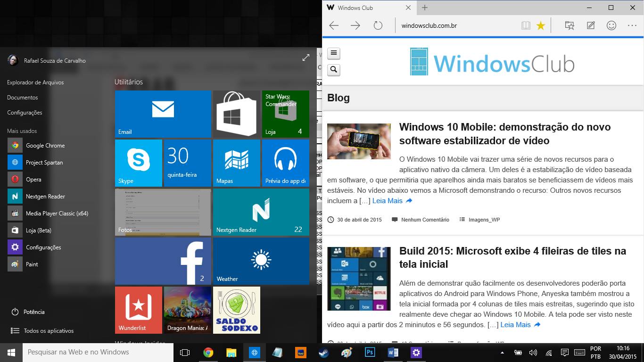Click the Task View taskbar icon
The height and width of the screenshot is (362, 644).
click(185, 352)
